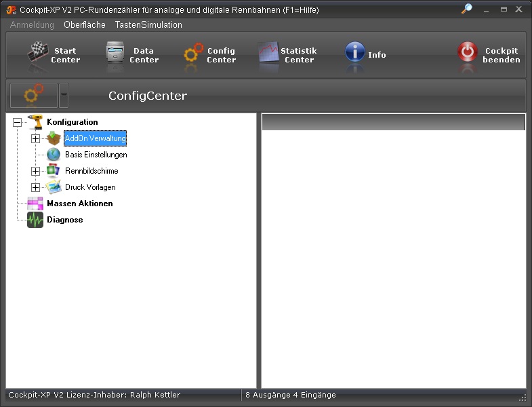Open the Oberfläche menu
Image resolution: width=532 pixels, height=407 pixels.
point(85,25)
